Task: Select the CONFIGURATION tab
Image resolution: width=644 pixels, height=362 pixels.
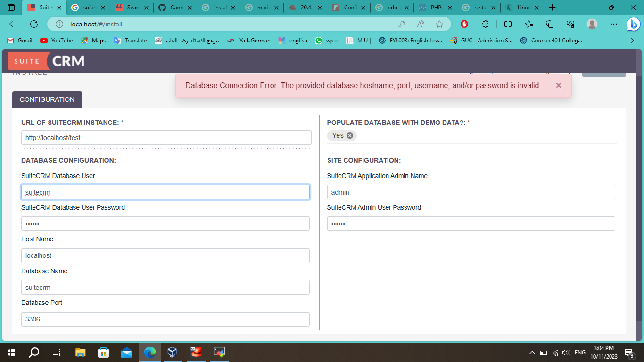Action: [x=47, y=99]
